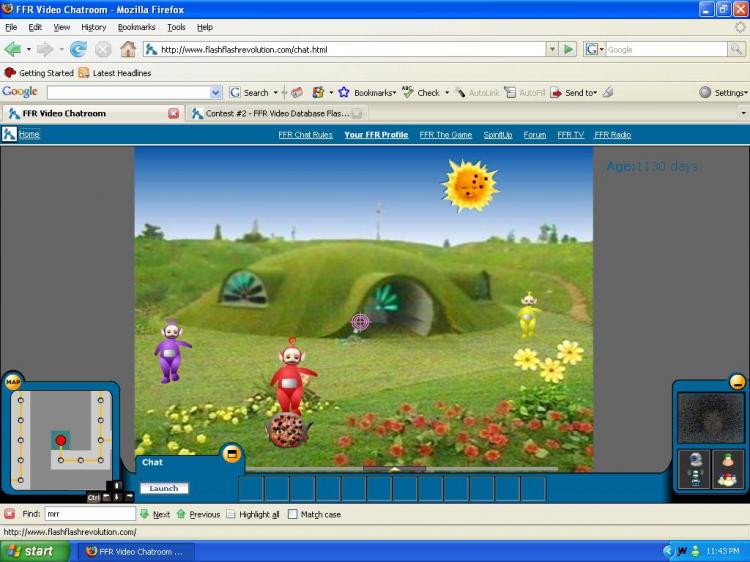The width and height of the screenshot is (750, 562).
Task: Open the browser Home page icon
Action: pos(128,49)
